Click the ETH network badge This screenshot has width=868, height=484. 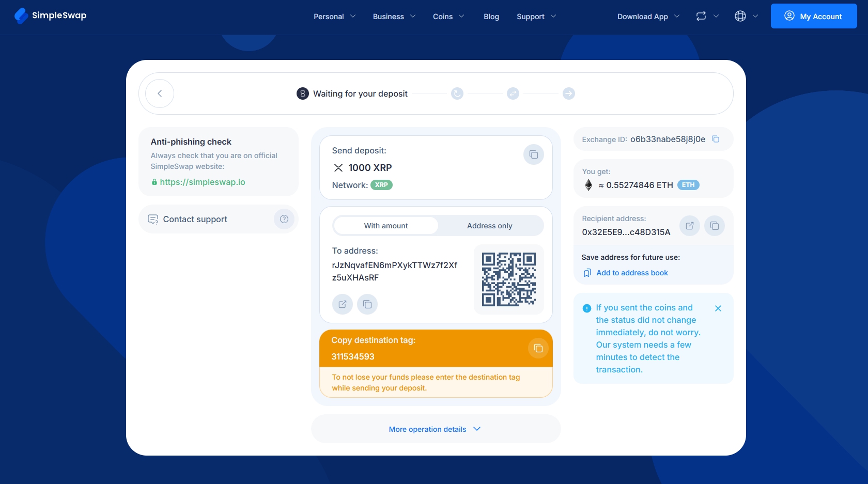click(688, 185)
